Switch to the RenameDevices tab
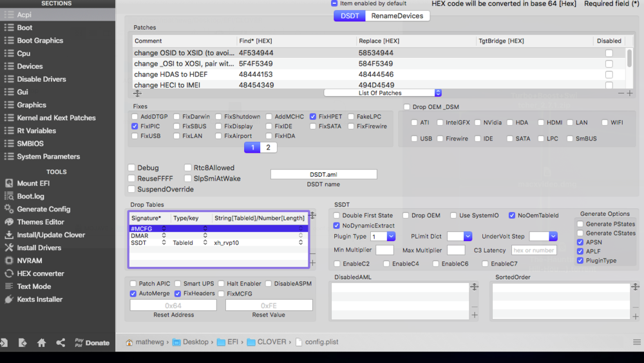The height and width of the screenshot is (363, 644). [x=397, y=15]
